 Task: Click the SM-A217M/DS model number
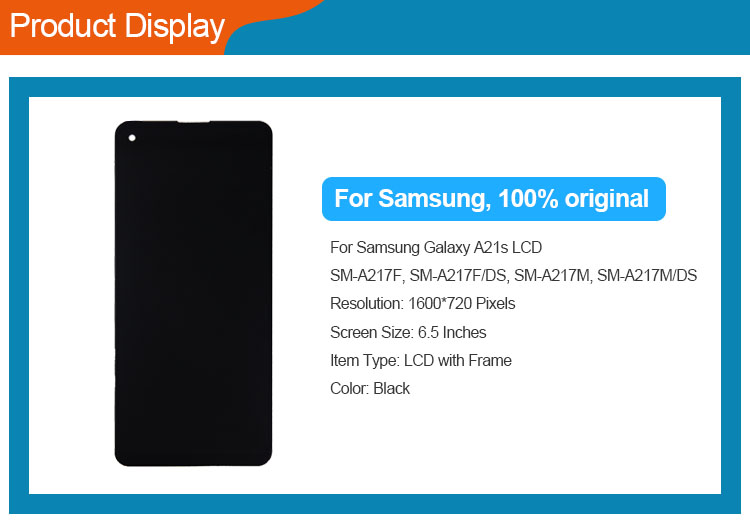647,276
